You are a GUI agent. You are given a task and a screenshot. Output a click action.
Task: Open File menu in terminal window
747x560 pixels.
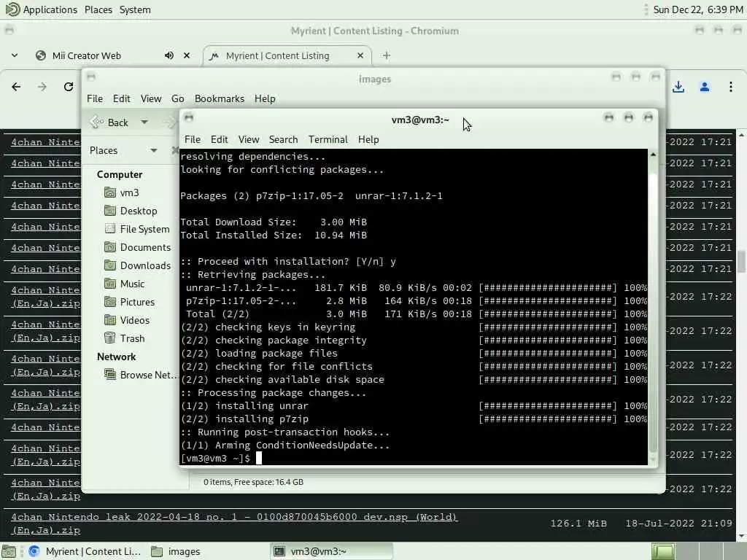click(x=192, y=139)
